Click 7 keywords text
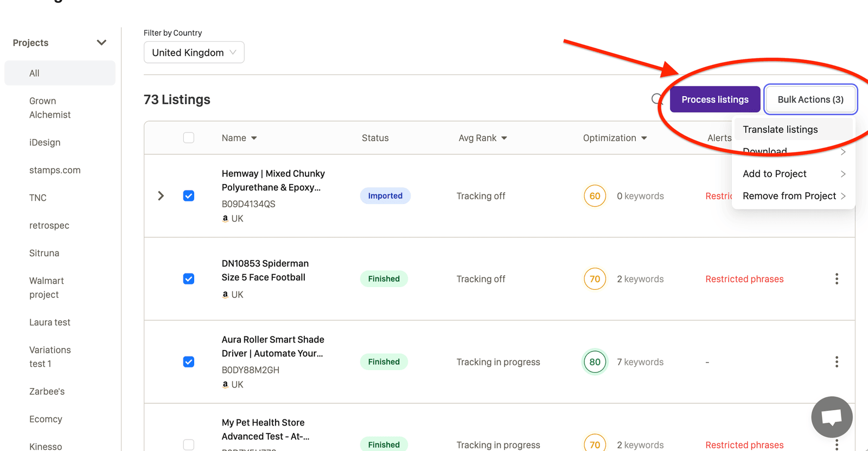 [x=640, y=362]
